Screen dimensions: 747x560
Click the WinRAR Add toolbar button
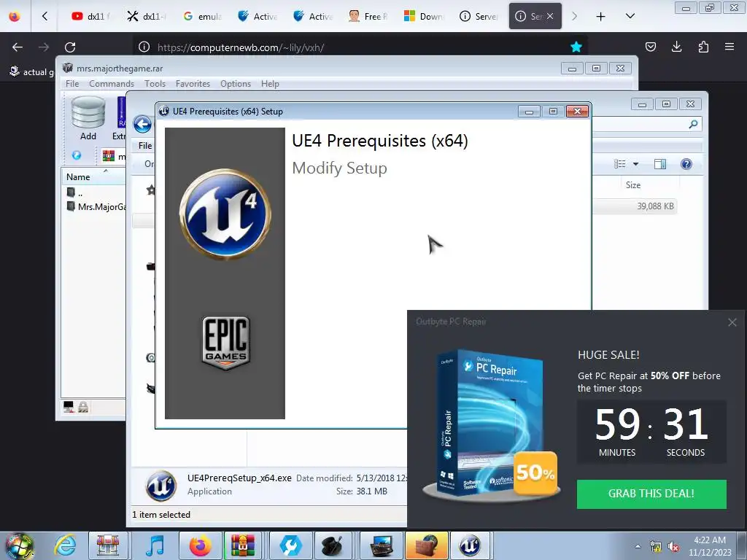click(88, 118)
